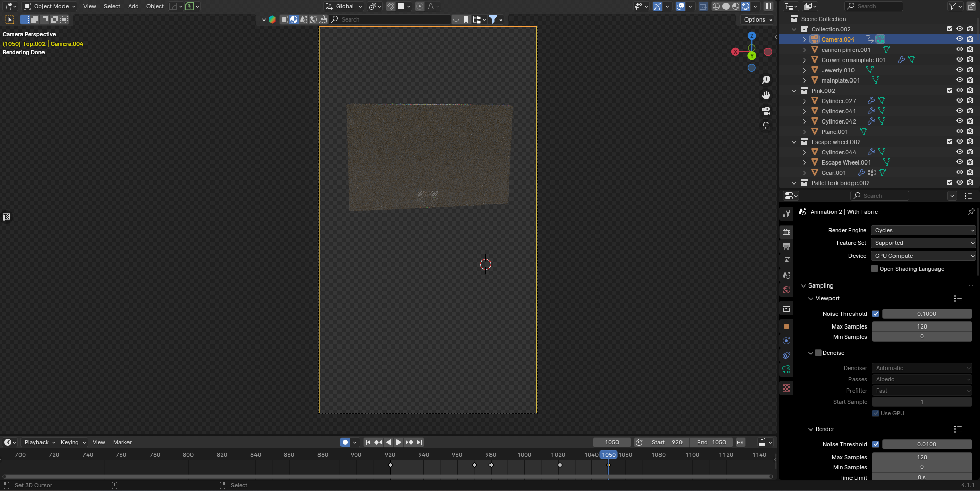Click the current frame field showing 1050
This screenshot has height=491, width=980.
[612, 442]
